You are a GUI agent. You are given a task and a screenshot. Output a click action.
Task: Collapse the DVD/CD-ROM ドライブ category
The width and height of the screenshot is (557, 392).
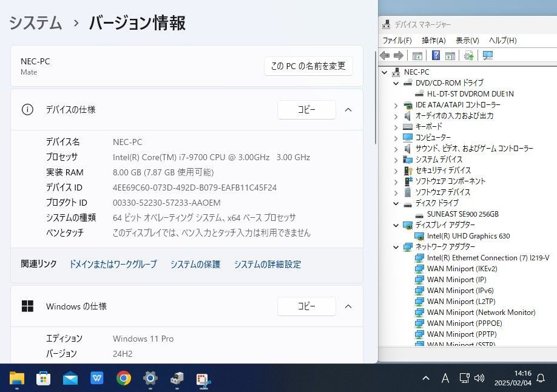click(396, 83)
